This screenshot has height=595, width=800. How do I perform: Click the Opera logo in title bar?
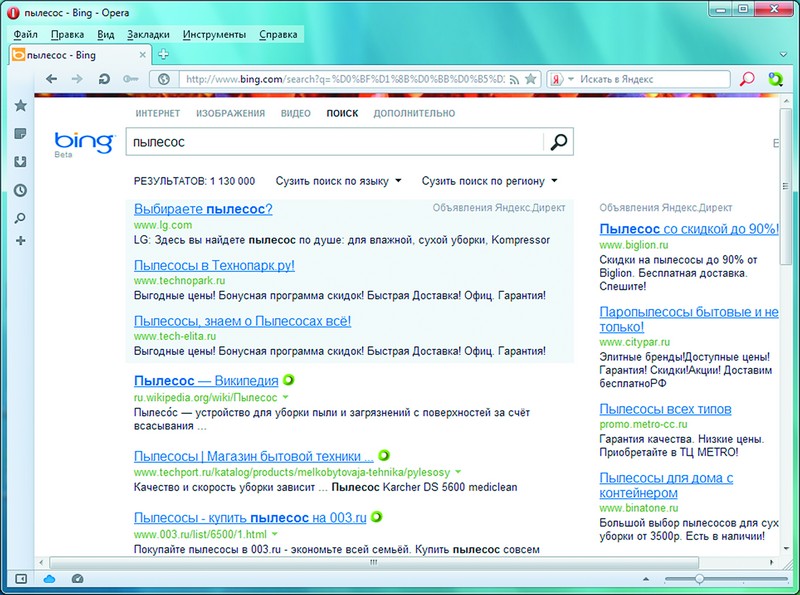(14, 13)
